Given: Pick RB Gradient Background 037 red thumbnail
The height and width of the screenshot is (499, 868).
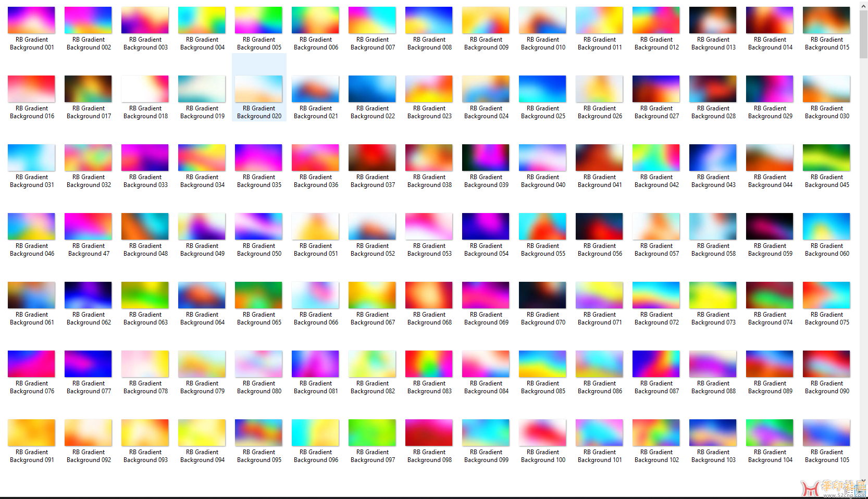Looking at the screenshot, I should pos(372,158).
